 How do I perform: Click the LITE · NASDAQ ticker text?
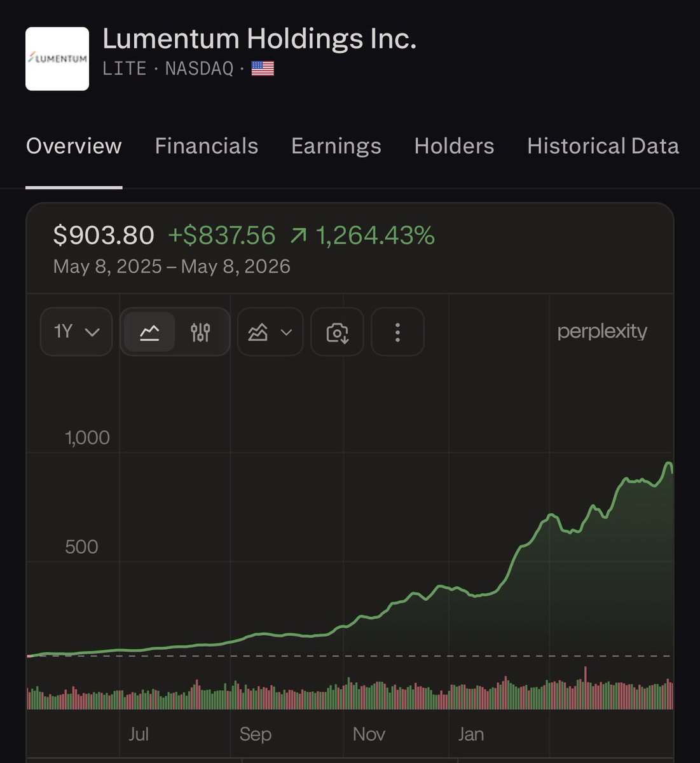pos(168,69)
